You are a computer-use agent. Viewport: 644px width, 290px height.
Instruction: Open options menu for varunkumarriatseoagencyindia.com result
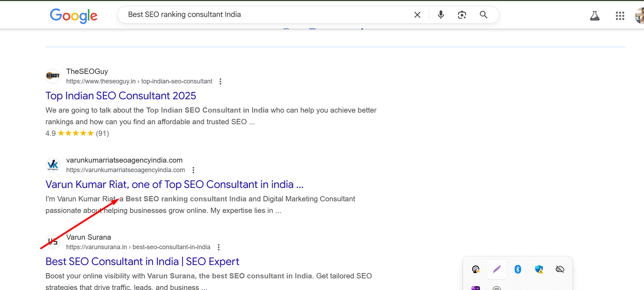click(x=193, y=170)
